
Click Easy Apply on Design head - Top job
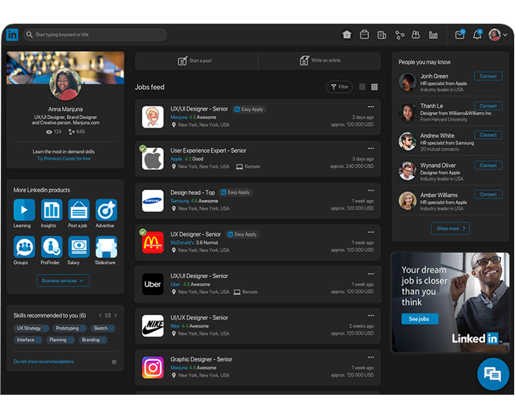coord(236,192)
